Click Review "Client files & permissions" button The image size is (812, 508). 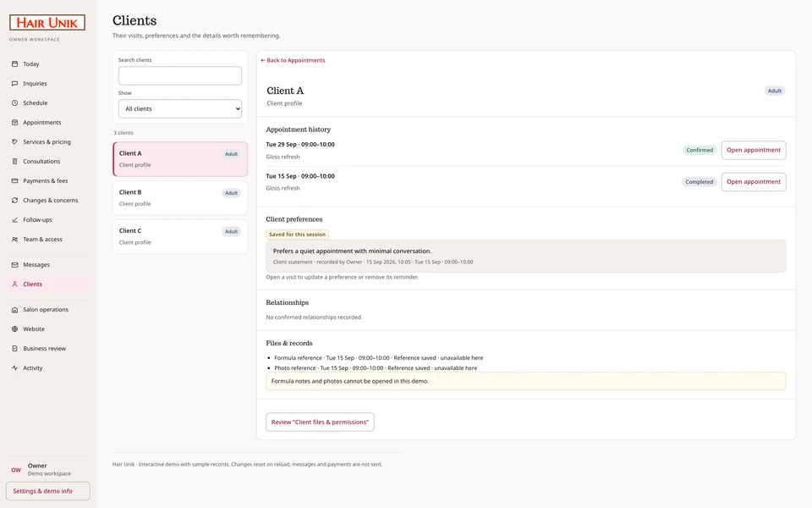coord(320,422)
